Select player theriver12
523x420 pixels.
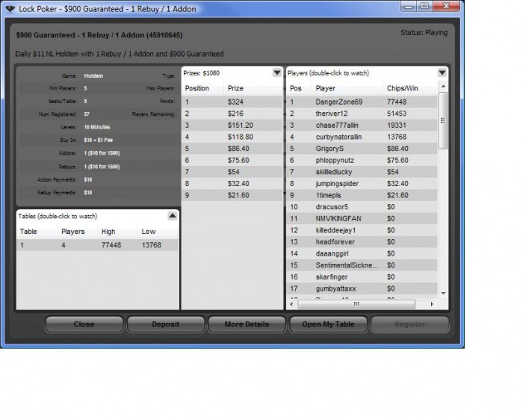[362, 114]
